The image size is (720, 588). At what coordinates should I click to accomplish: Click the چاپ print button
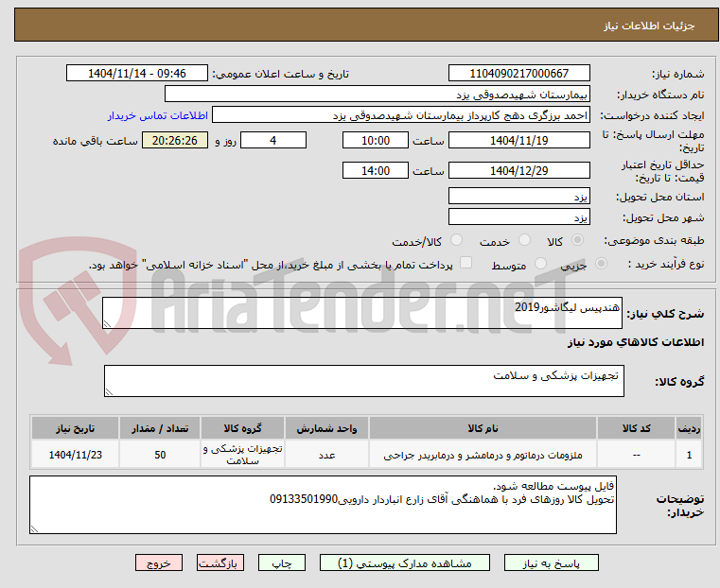coord(282,562)
